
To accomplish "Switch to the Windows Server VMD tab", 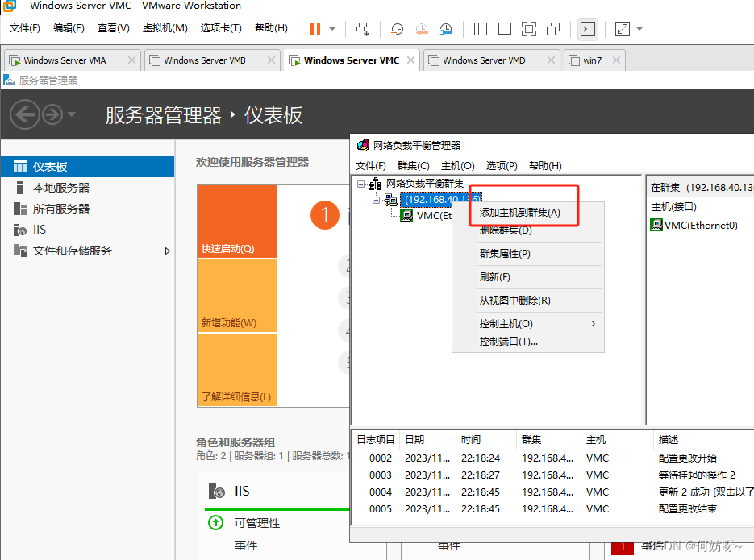I will pos(483,60).
